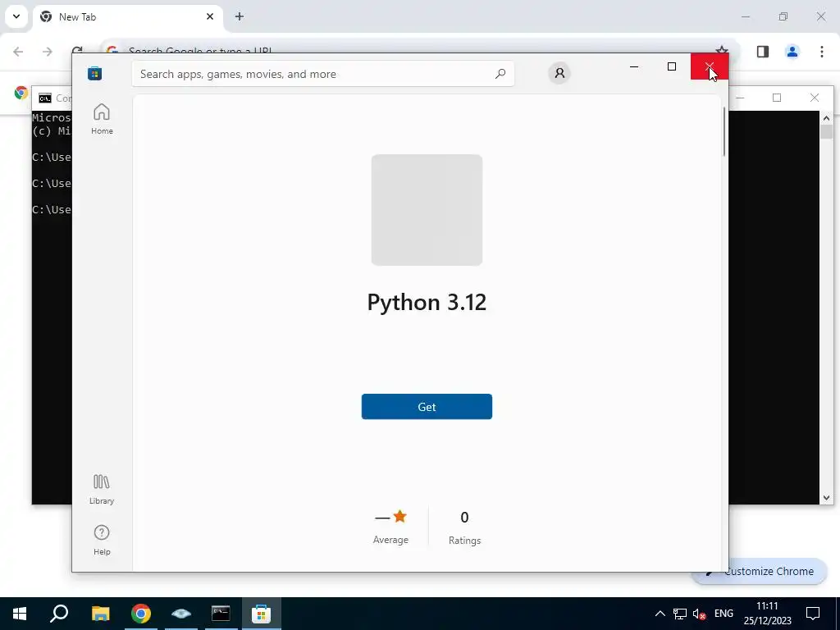Maximize the Command Prompt window

(x=777, y=98)
